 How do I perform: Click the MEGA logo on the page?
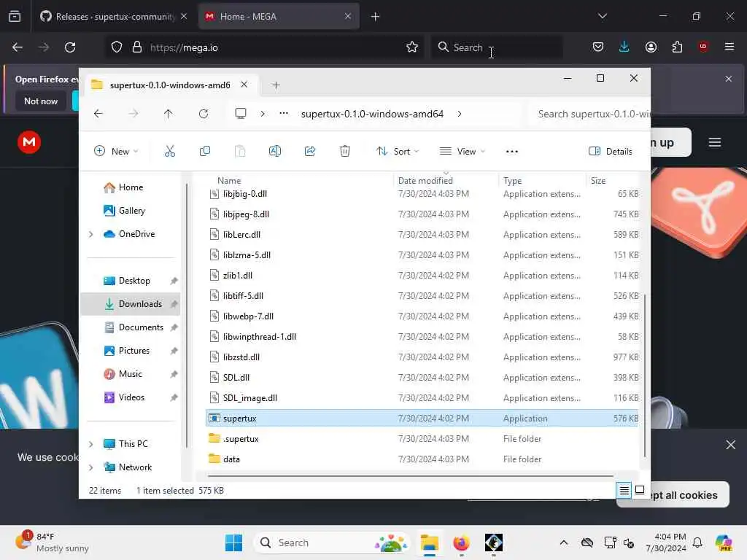29,142
